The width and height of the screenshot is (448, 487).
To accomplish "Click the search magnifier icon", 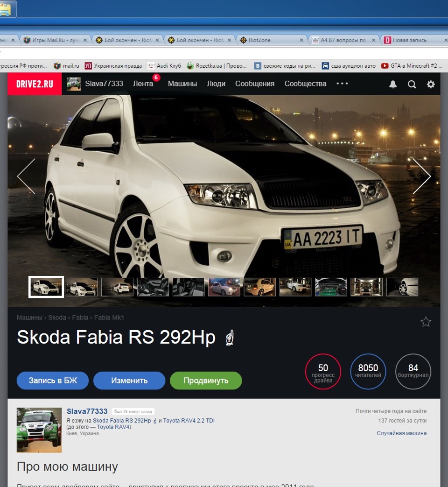I will (412, 84).
